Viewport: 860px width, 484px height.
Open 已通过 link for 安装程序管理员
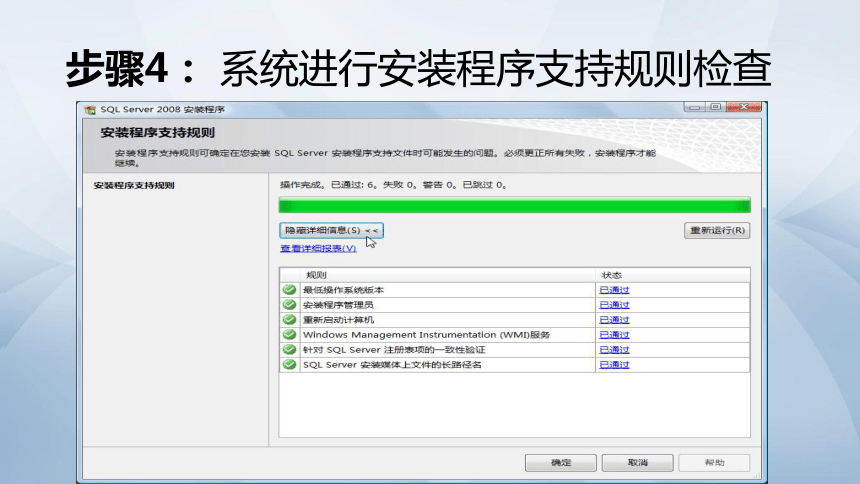click(x=614, y=305)
